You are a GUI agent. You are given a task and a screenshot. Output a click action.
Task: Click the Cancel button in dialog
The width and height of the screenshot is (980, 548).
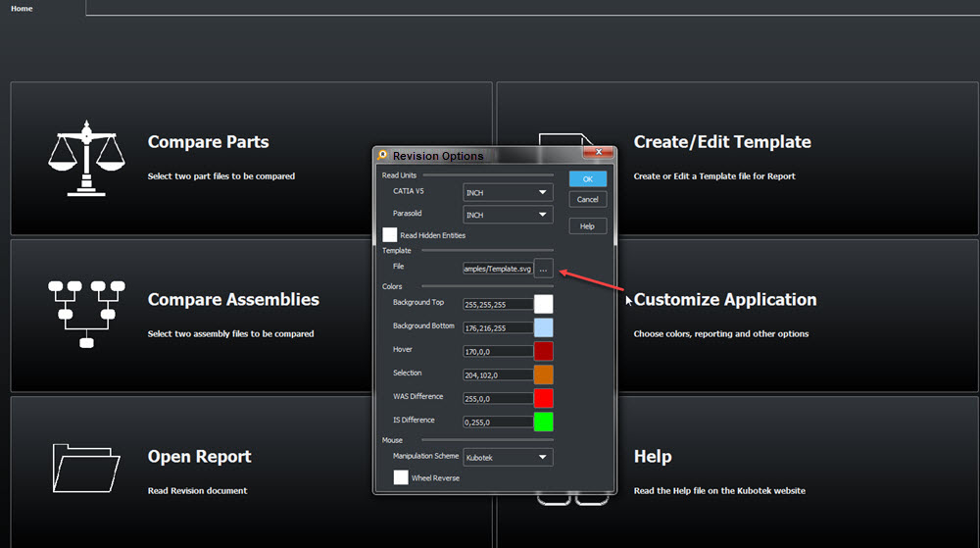point(587,200)
